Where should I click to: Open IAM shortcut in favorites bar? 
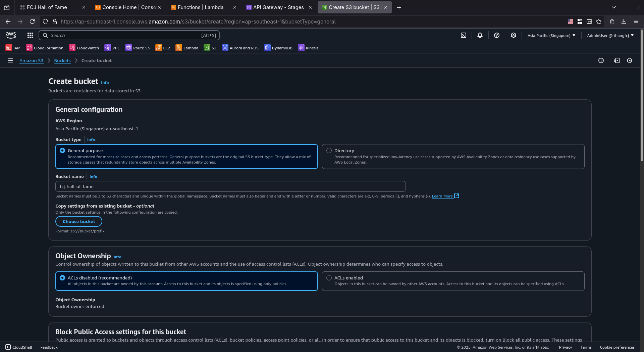pos(13,48)
